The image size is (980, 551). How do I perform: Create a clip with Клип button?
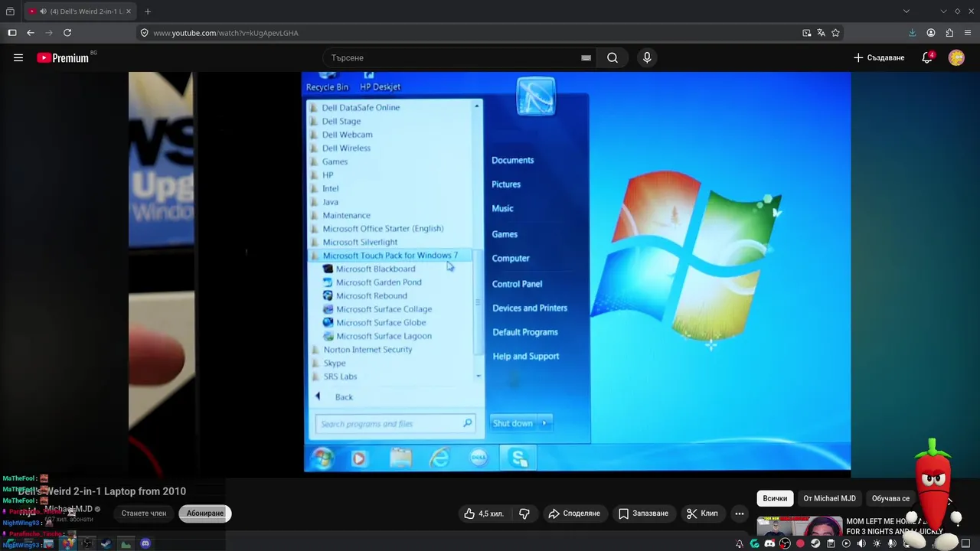pos(702,514)
